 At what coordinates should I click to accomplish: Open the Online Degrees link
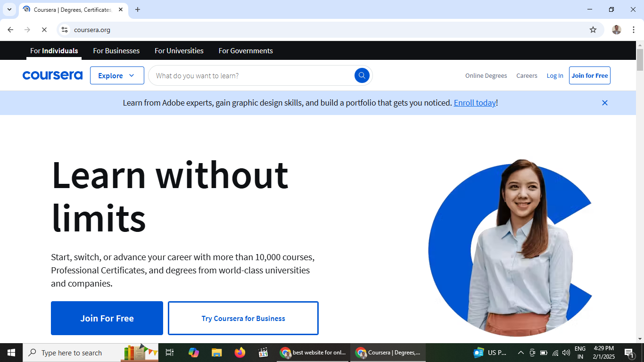(486, 75)
